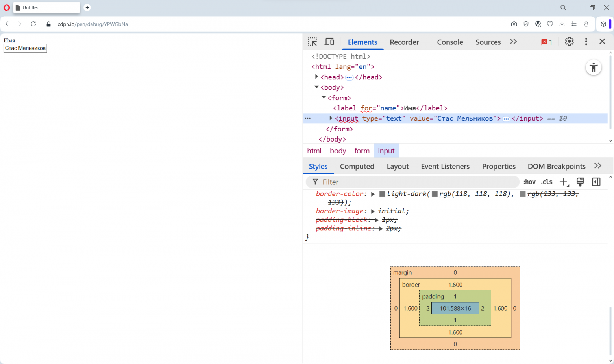Focus the styles Filter field
614x364 pixels.
(x=412, y=182)
